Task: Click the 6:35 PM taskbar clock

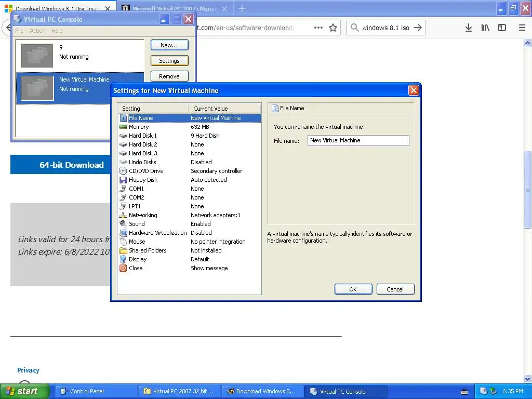Action: click(513, 391)
